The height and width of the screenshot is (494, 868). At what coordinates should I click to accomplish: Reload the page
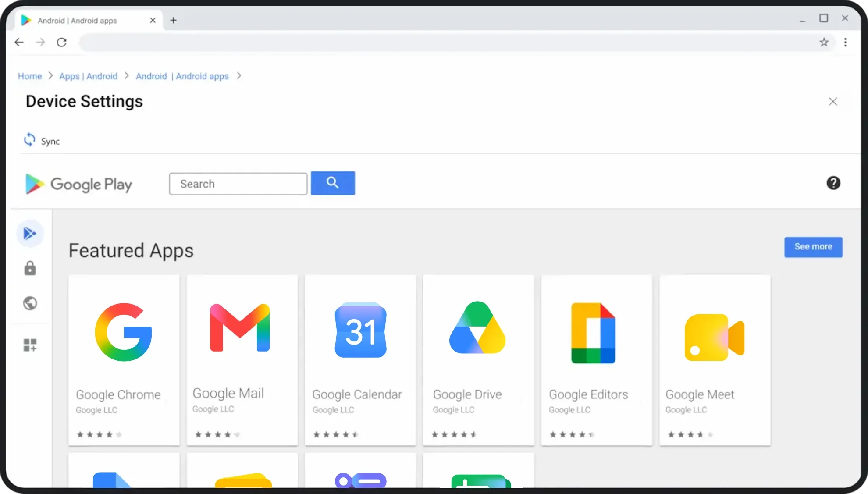[62, 43]
